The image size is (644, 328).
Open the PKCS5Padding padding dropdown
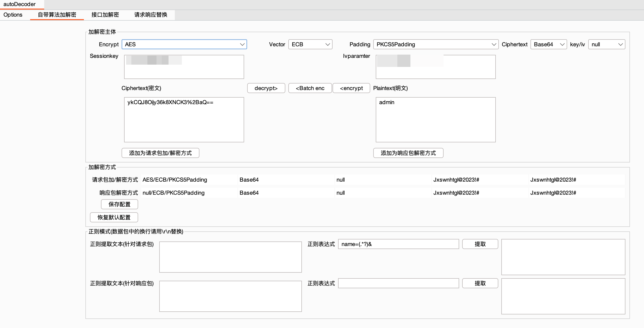pyautogui.click(x=436, y=44)
